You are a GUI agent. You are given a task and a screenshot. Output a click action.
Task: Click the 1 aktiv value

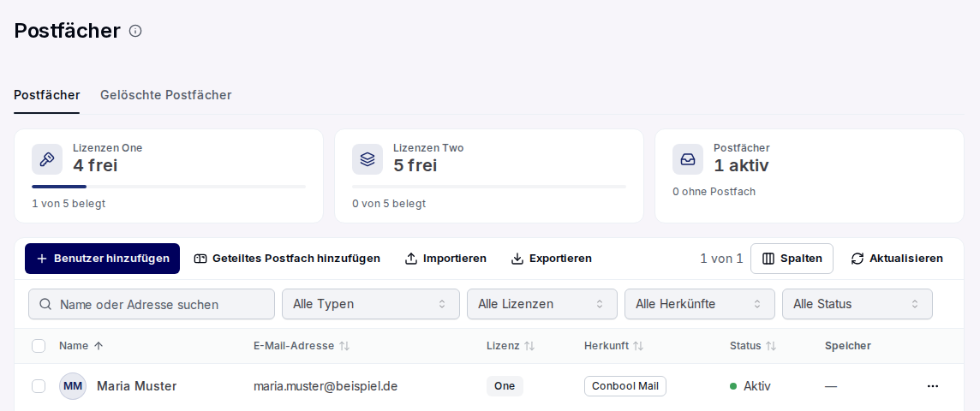(741, 165)
